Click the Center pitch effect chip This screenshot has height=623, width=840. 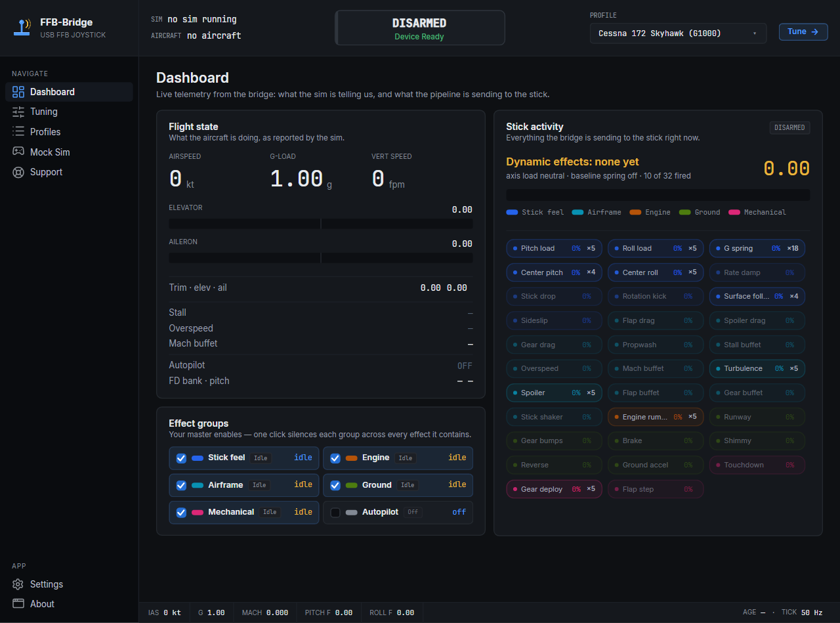click(x=554, y=272)
